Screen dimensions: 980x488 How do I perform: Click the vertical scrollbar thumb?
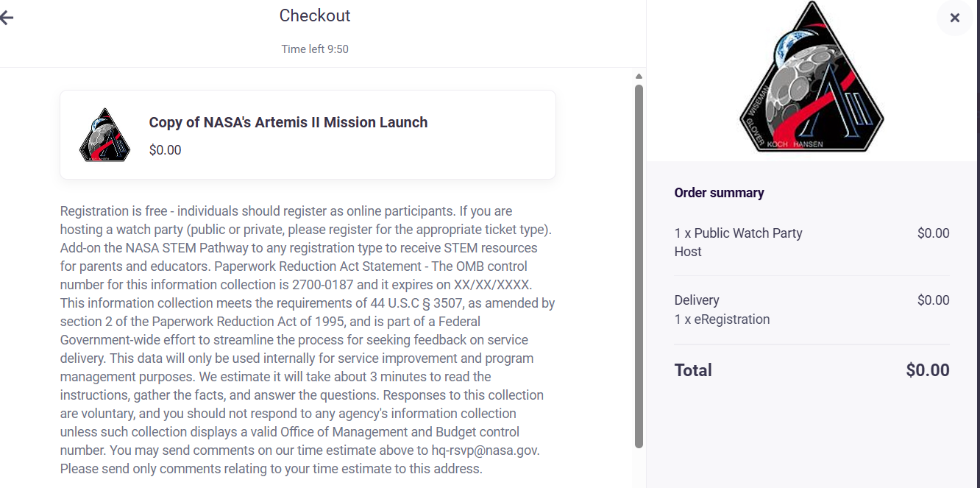point(639,265)
